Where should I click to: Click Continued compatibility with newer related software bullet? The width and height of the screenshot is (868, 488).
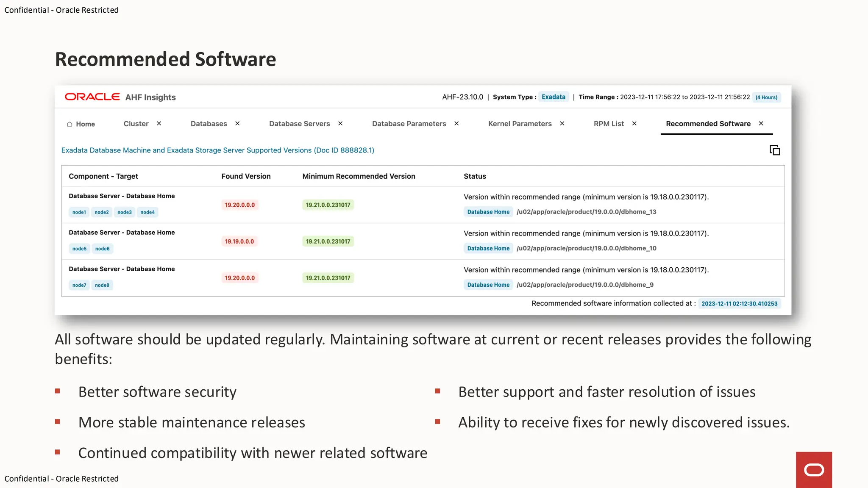click(253, 453)
